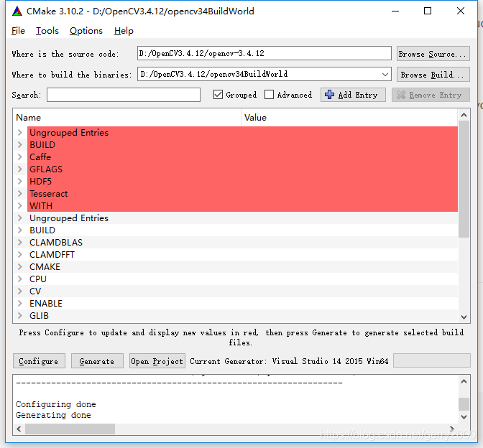This screenshot has height=448, width=483.
Task: Expand the Tesseract group
Action: coord(20,194)
